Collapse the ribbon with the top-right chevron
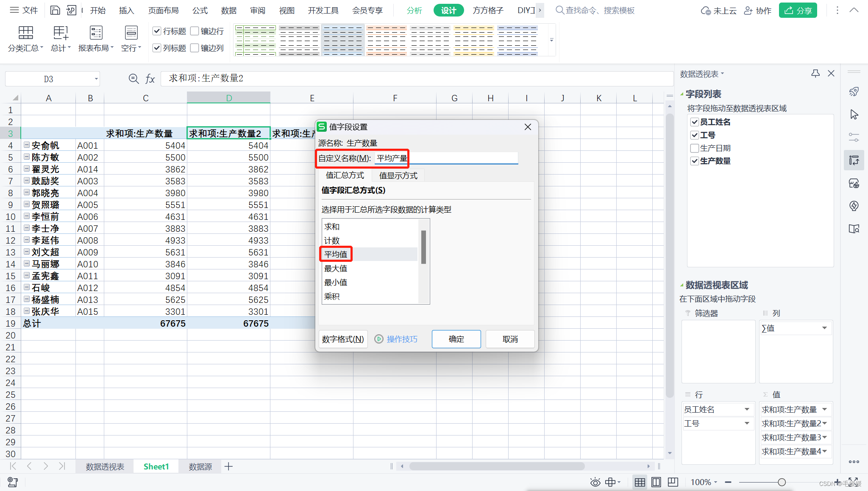The image size is (868, 491). coord(854,10)
